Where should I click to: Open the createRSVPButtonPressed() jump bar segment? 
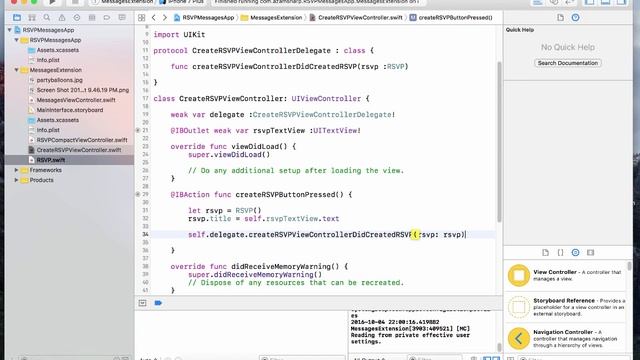click(451, 18)
